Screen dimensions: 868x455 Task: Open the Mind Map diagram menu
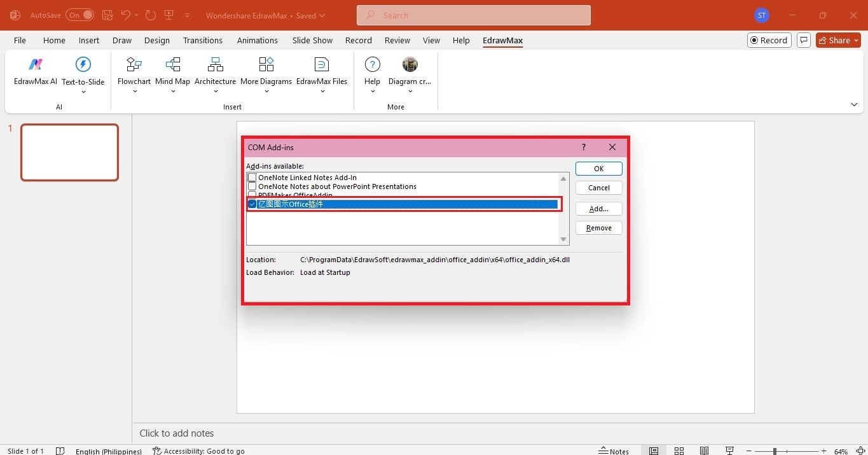coord(172,75)
